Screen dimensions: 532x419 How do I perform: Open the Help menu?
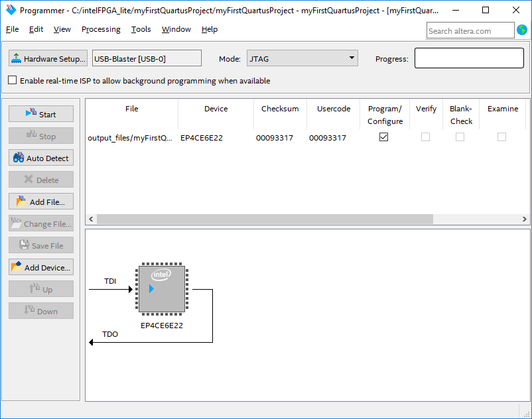[210, 29]
